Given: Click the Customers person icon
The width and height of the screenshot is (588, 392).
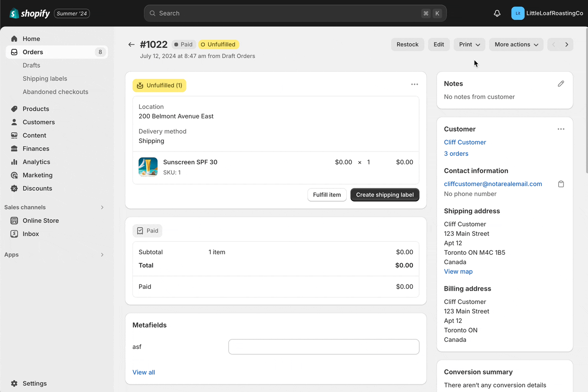Looking at the screenshot, I should [14, 122].
